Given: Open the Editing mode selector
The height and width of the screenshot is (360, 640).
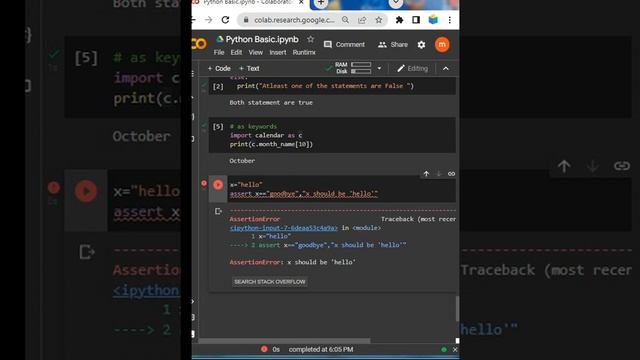Looking at the screenshot, I should (x=413, y=69).
